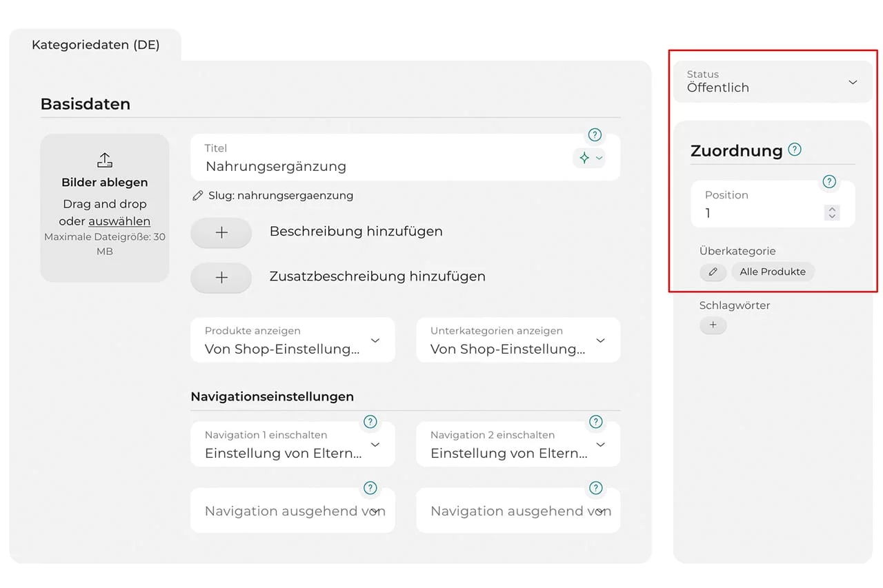Click the pencil icon to edit Slug
The height and width of the screenshot is (588, 883).
(x=198, y=196)
